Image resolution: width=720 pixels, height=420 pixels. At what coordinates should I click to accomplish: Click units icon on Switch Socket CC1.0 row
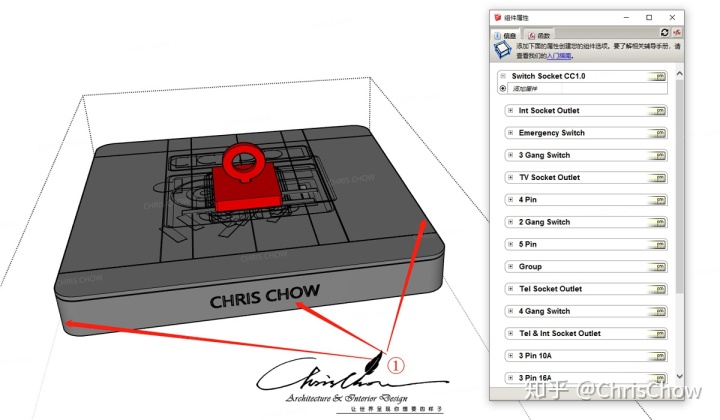[658, 76]
